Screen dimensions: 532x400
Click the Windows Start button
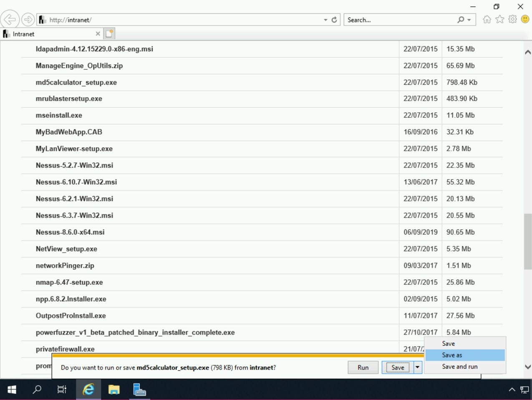12,390
